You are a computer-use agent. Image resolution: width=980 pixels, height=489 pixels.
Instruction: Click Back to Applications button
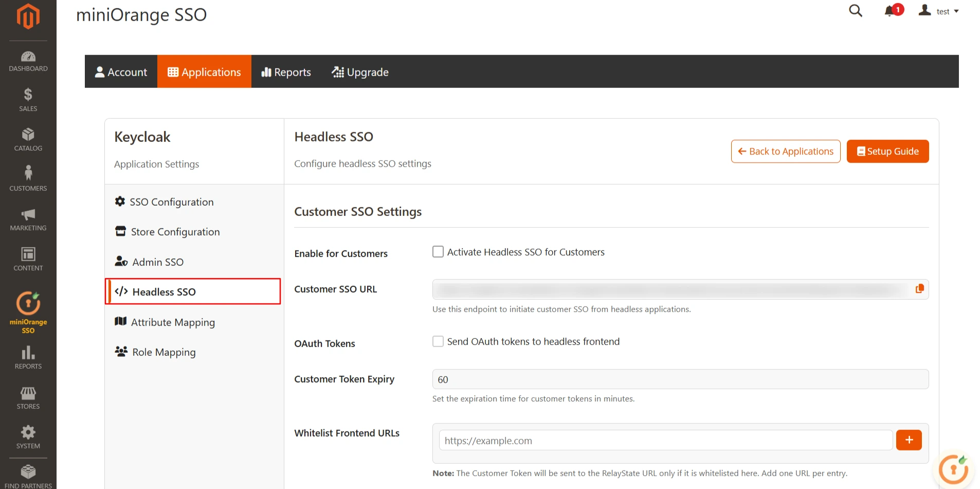[x=785, y=151]
